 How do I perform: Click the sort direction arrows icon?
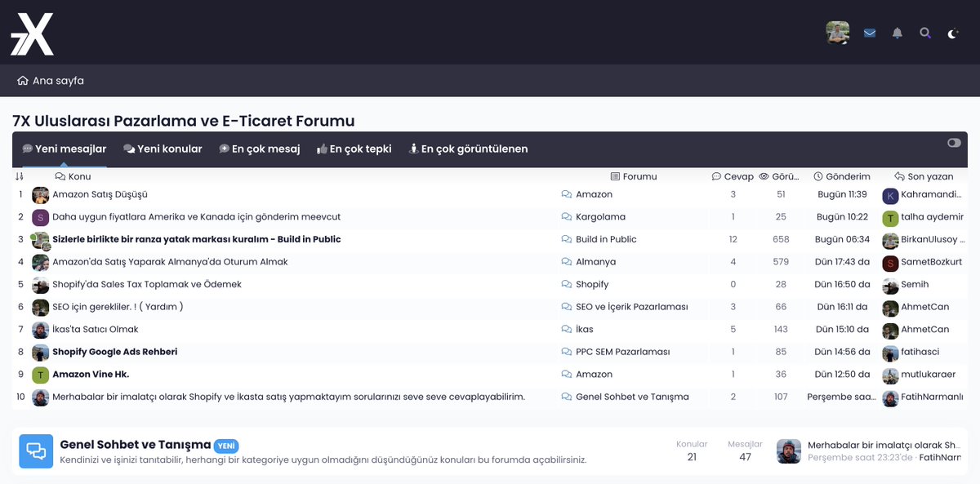[x=20, y=176]
